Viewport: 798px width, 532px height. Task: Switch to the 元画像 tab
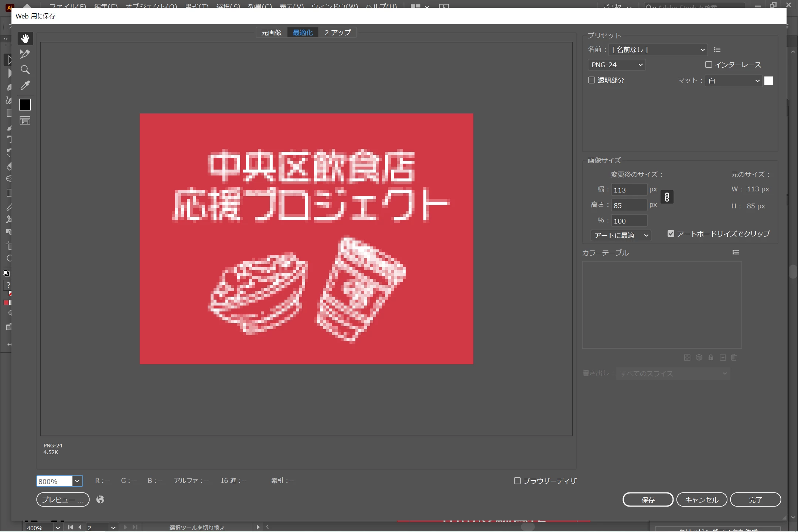coord(272,33)
